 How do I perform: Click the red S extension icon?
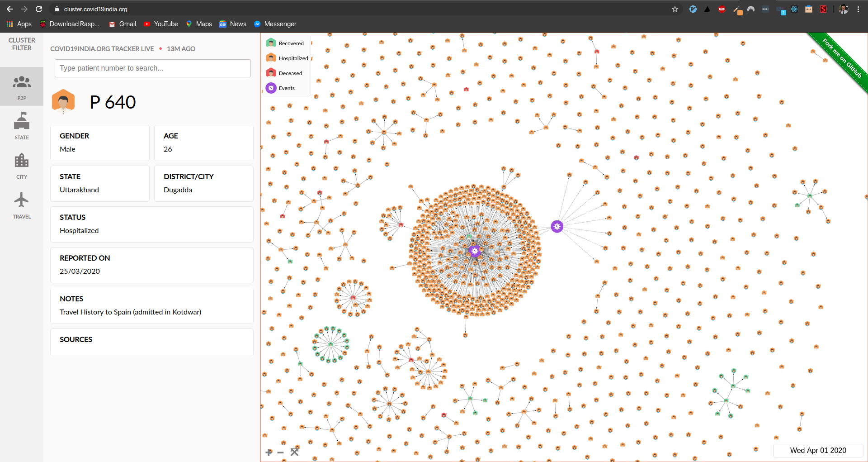[x=823, y=9]
